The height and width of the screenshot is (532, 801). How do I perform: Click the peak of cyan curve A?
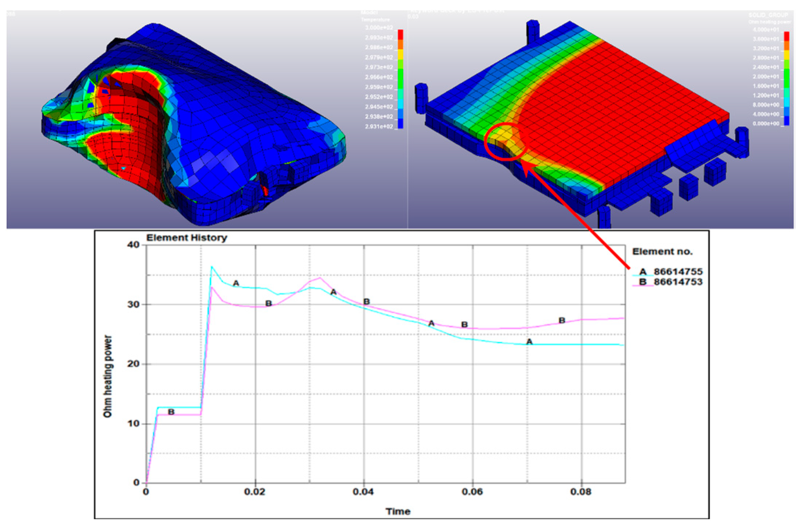(x=211, y=267)
